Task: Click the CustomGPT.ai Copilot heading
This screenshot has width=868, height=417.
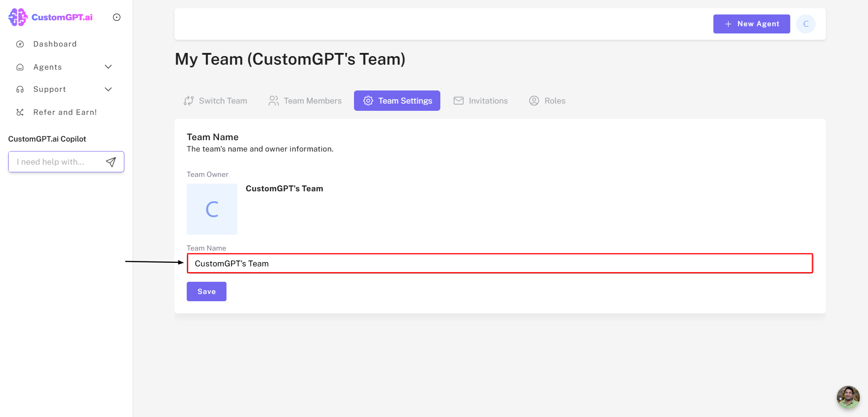Action: pos(47,139)
